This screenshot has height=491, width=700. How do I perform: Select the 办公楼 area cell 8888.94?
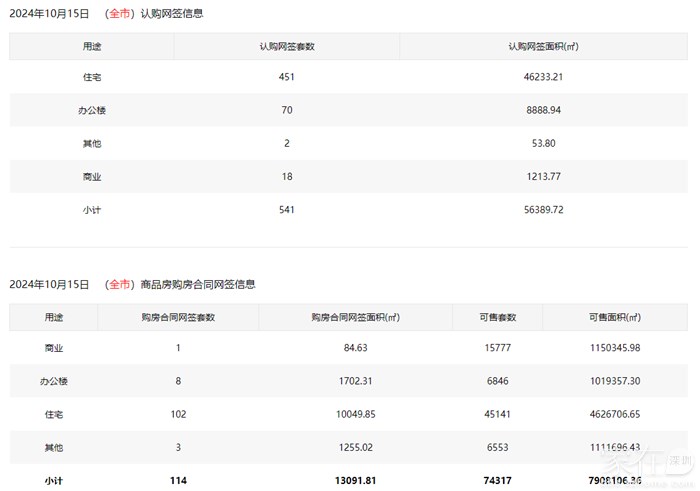(543, 110)
